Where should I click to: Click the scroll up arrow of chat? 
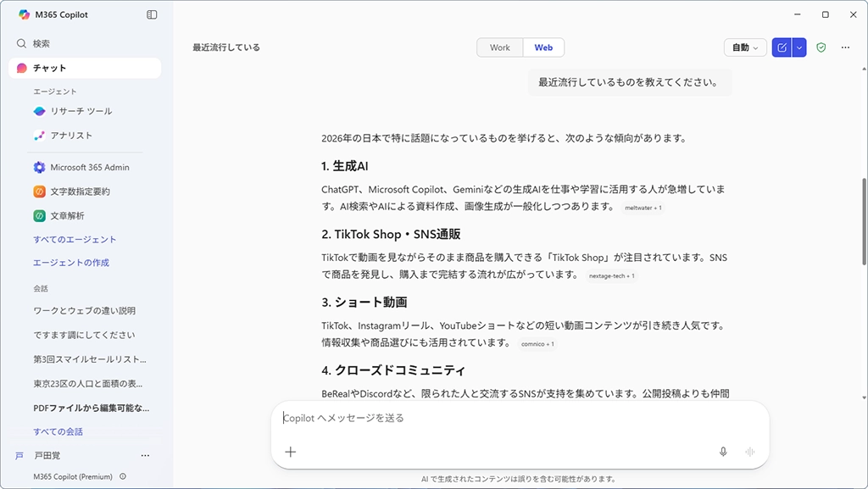click(864, 69)
